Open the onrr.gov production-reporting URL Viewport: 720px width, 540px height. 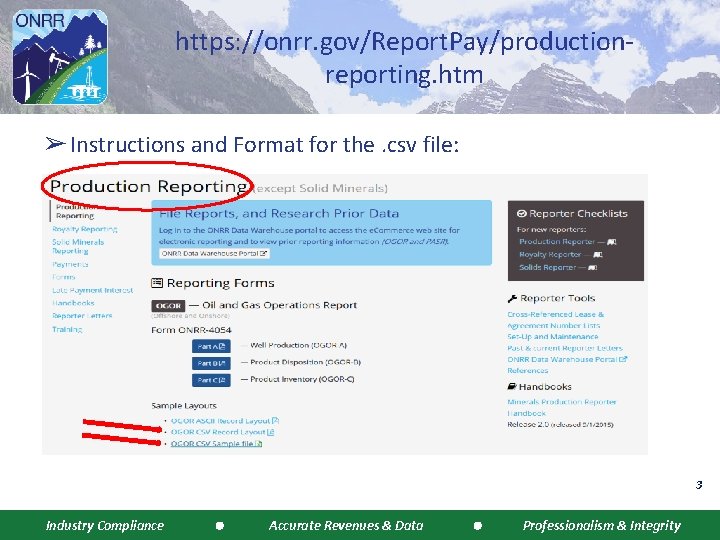404,58
